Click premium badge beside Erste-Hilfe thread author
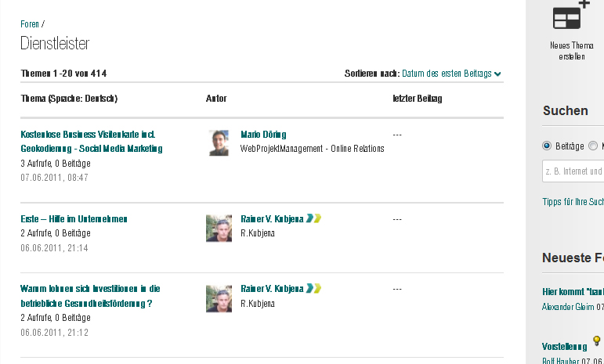 pos(314,218)
